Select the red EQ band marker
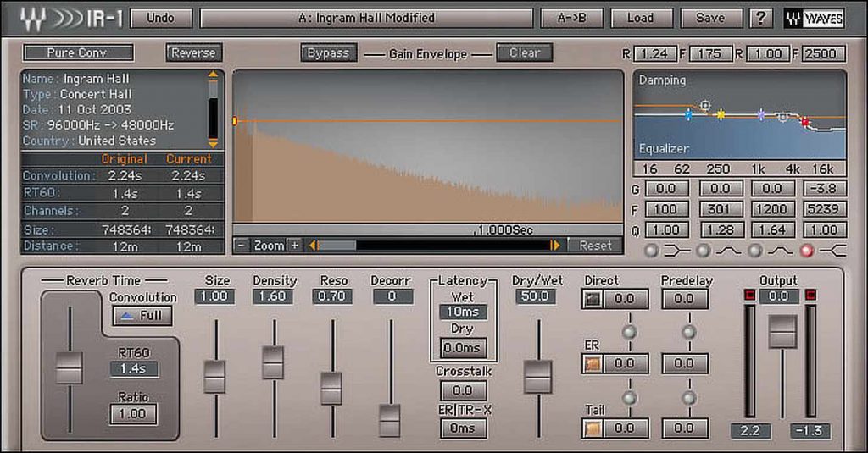 pyautogui.click(x=805, y=122)
